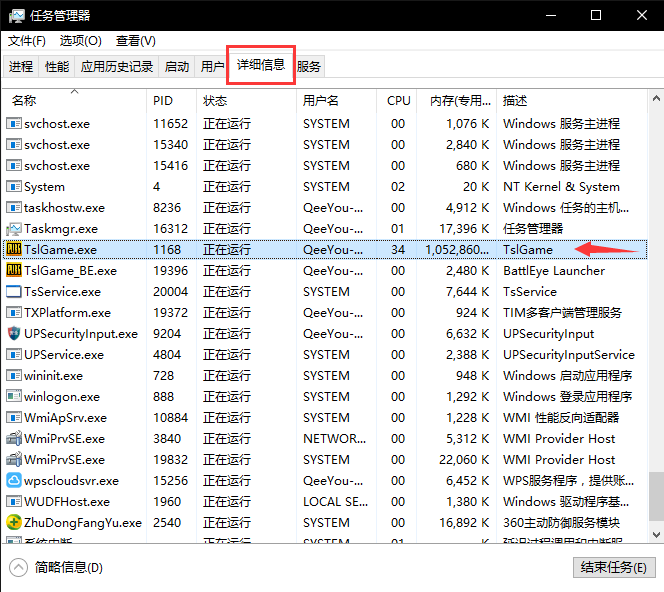The height and width of the screenshot is (592, 664).
Task: Click the scrollbar up arrow
Action: (x=656, y=99)
